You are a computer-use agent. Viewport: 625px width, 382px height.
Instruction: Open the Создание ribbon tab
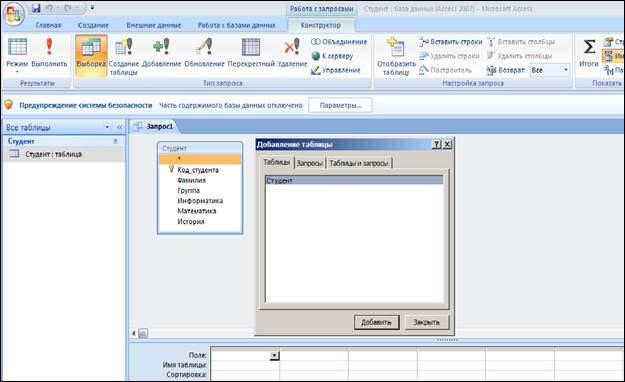[x=93, y=25]
